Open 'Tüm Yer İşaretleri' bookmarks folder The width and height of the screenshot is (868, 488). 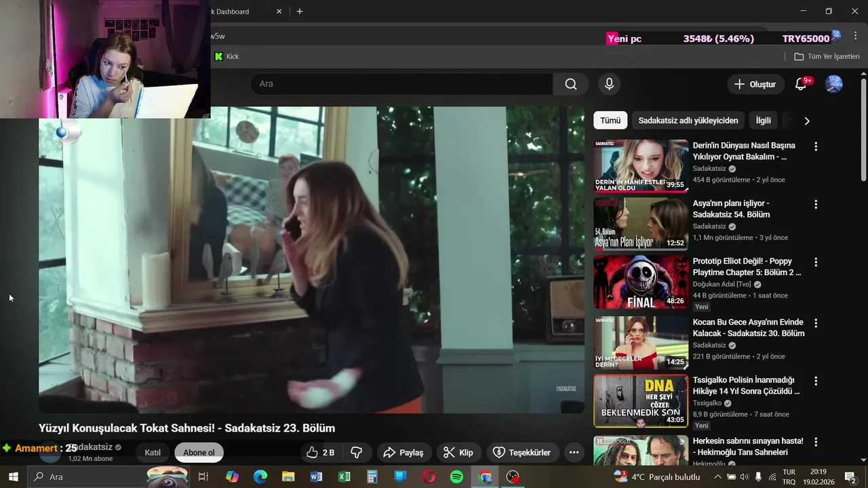[x=827, y=56]
